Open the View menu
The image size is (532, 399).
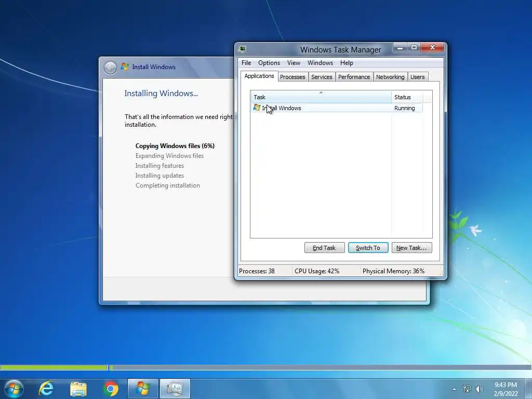(294, 63)
